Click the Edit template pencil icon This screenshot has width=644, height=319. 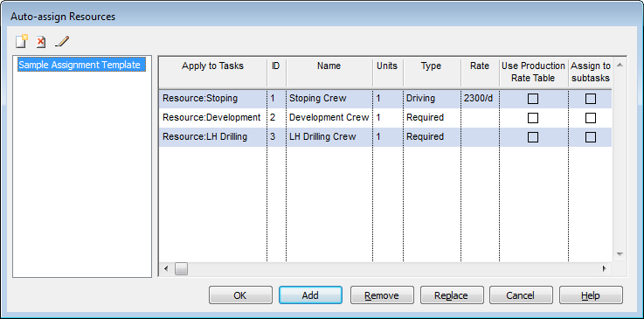62,41
